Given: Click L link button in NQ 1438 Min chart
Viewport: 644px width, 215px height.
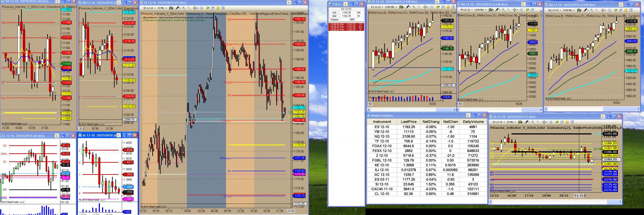Looking at the screenshot, I should pyautogui.click(x=621, y=5).
